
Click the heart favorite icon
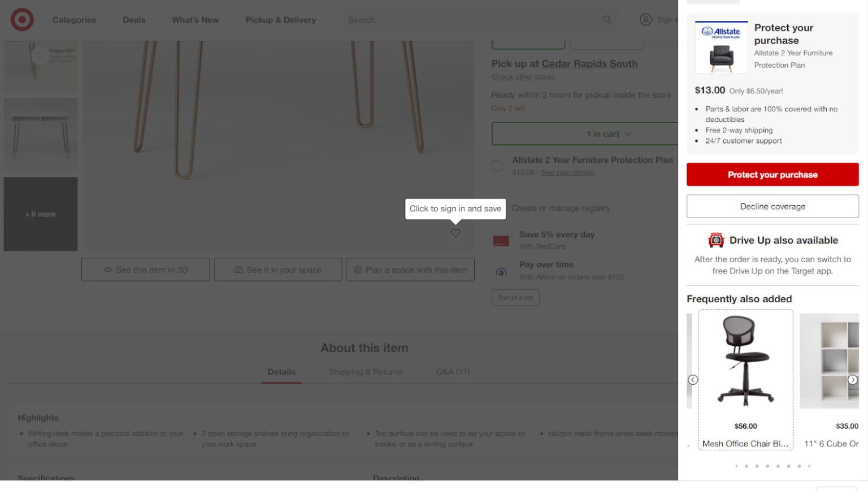(455, 233)
